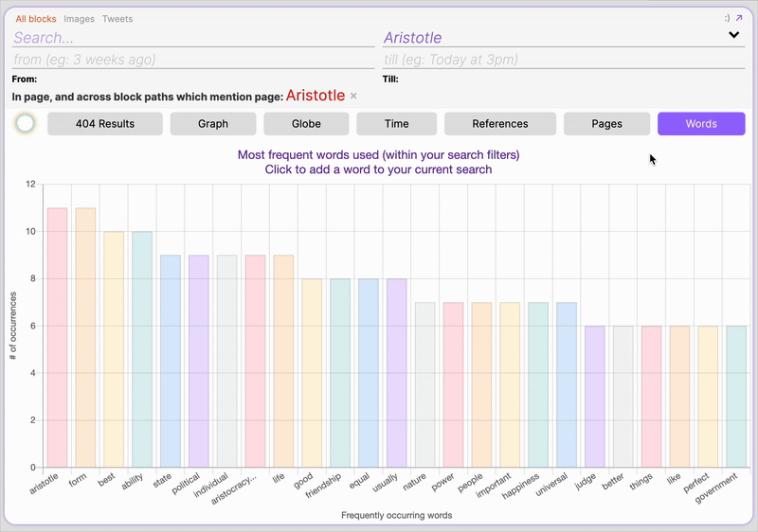Click the 'aristotle' bar in the chart
The height and width of the screenshot is (532, 758).
coord(57,337)
